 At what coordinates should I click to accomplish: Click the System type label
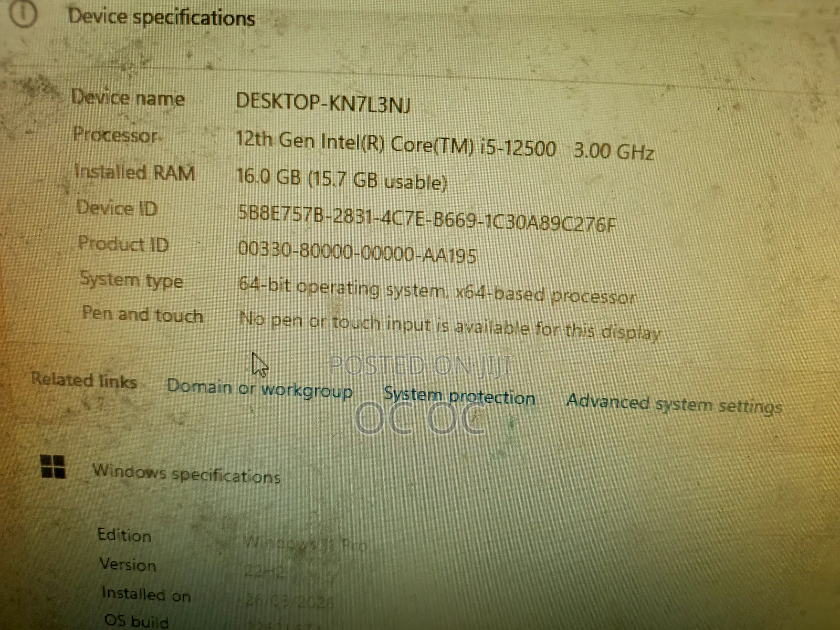[x=131, y=280]
